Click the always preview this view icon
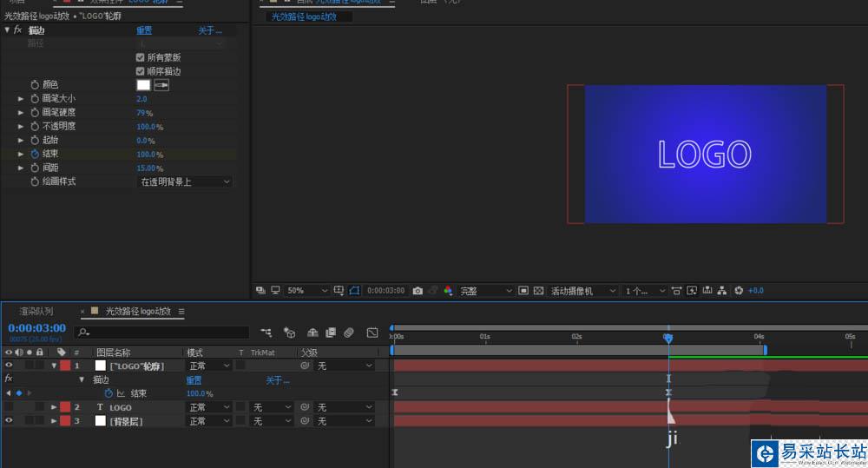Image resolution: width=868 pixels, height=468 pixels. (x=260, y=290)
